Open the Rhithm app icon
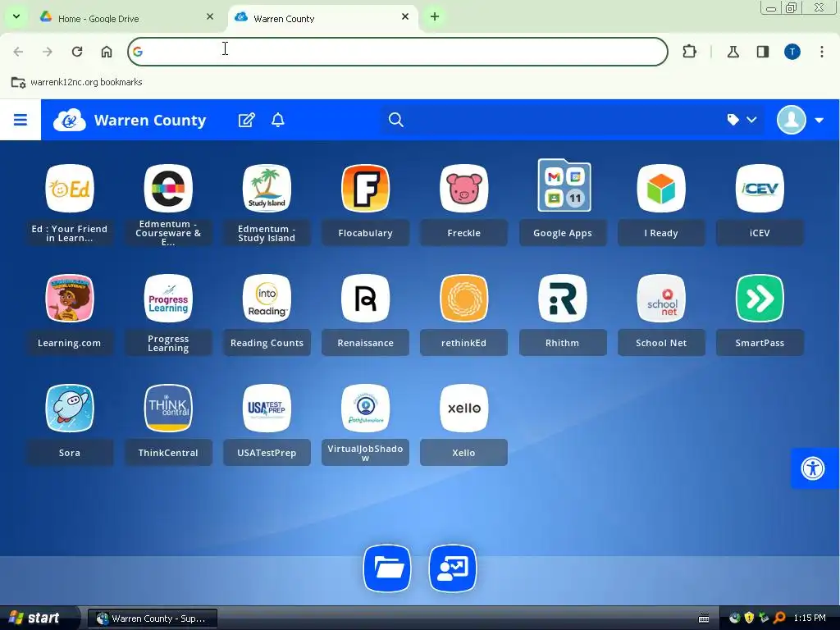The image size is (840, 630). pos(563,299)
